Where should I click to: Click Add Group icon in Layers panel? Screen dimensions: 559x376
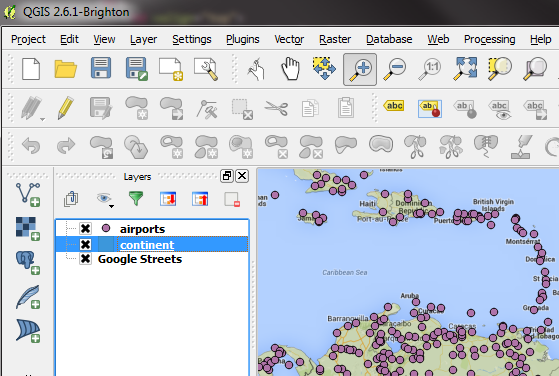point(71,199)
